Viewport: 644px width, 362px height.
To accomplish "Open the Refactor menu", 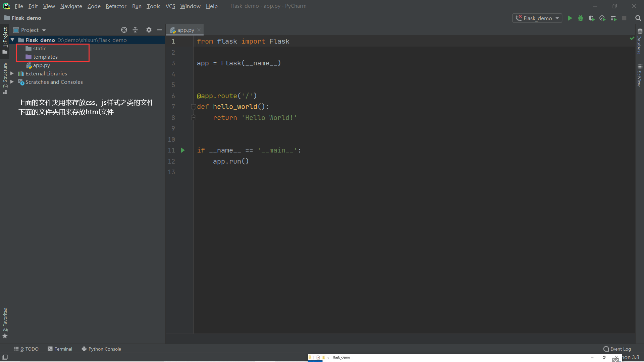I will [116, 6].
